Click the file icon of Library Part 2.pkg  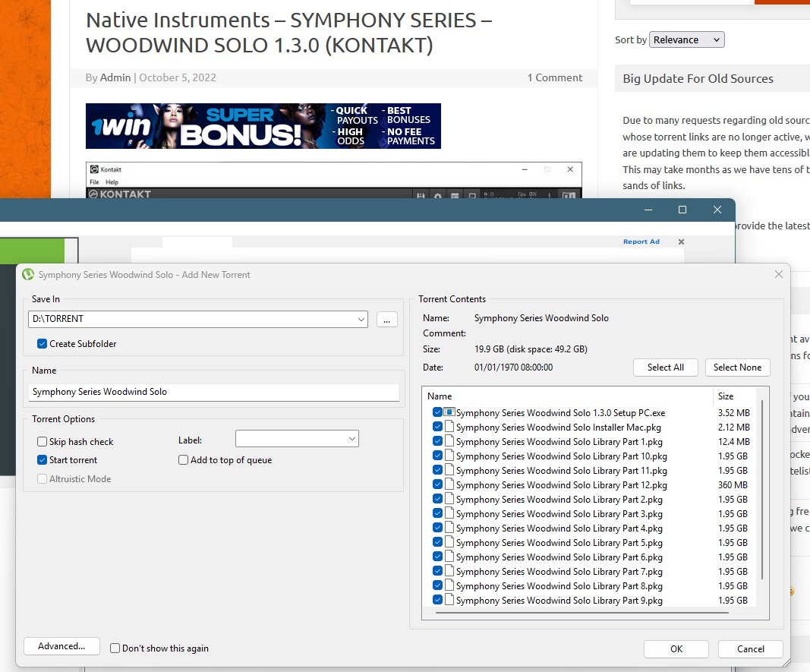pos(449,499)
